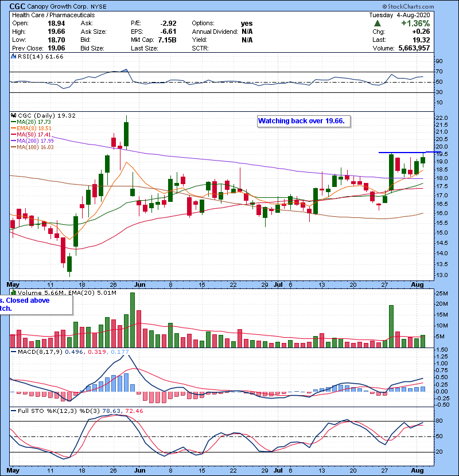459x476 pixels.
Task: Click the RSI line icon beside RSI(14)
Action: pos(13,56)
